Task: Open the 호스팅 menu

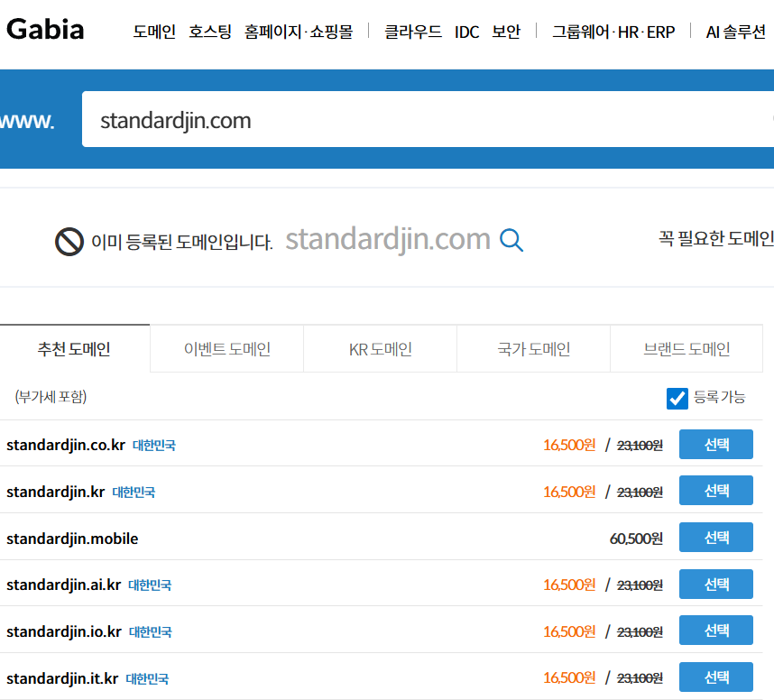Action: [x=210, y=32]
